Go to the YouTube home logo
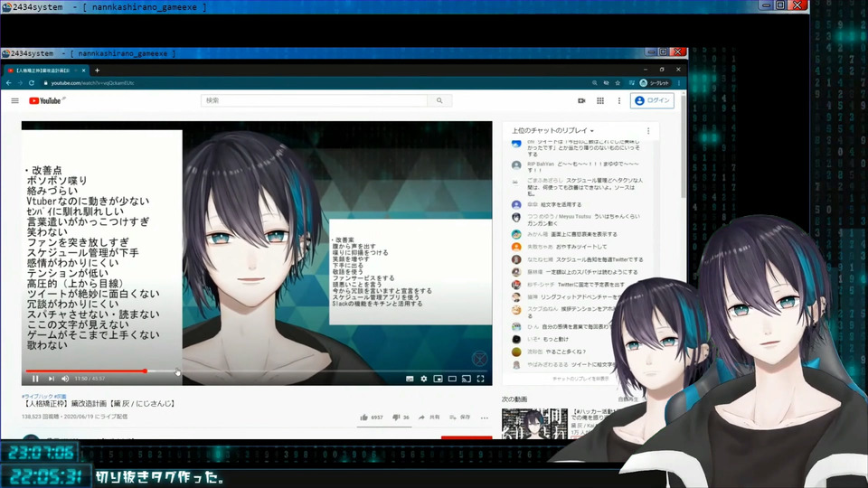 tap(45, 100)
